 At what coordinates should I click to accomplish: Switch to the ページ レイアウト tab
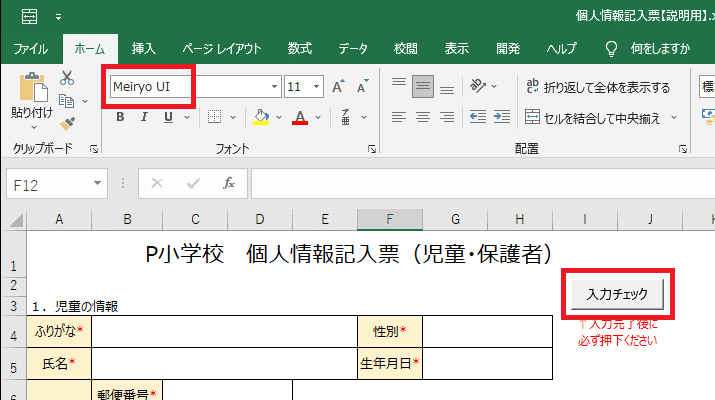point(222,48)
